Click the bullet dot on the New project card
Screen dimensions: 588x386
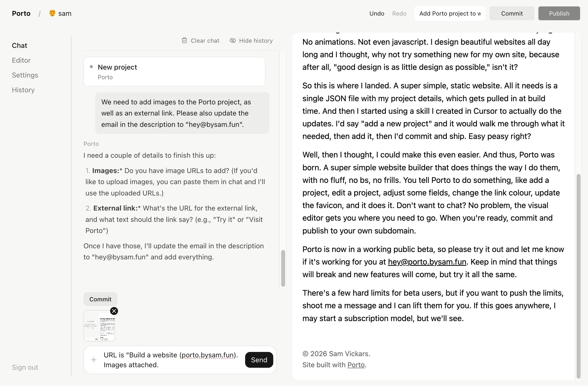point(91,67)
